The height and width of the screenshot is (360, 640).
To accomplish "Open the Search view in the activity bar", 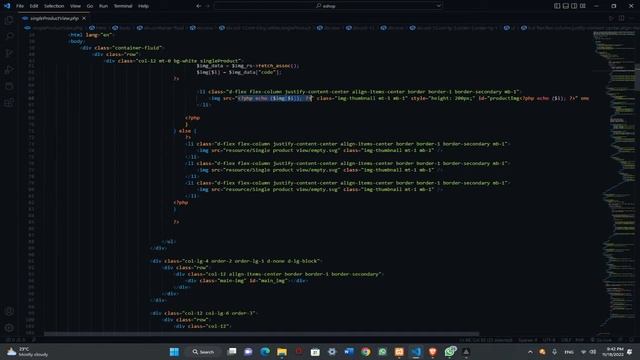I will click(x=9, y=36).
